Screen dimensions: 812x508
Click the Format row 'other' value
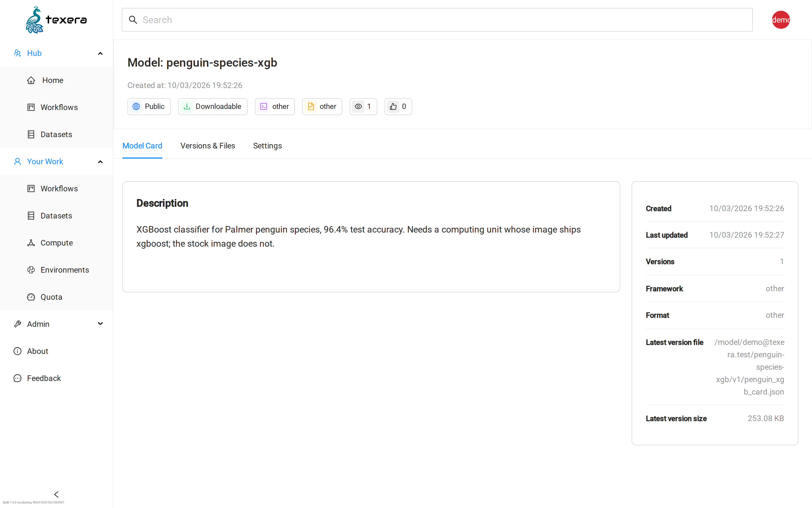coord(775,315)
